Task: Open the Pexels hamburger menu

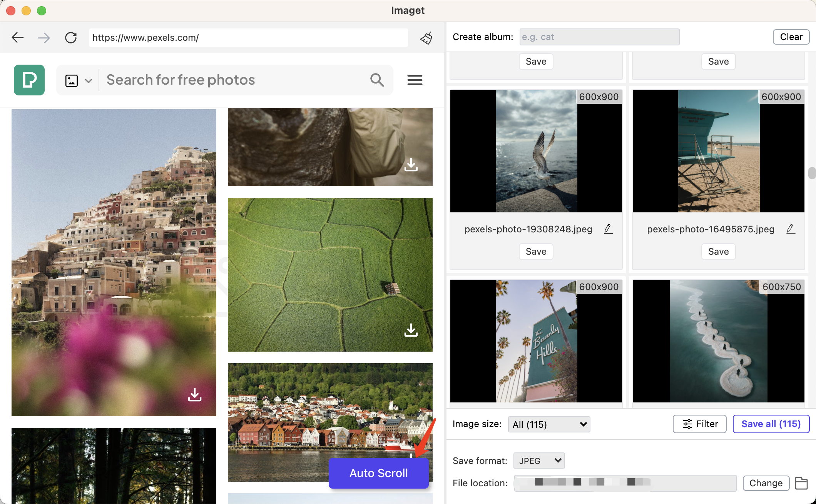Action: click(415, 80)
